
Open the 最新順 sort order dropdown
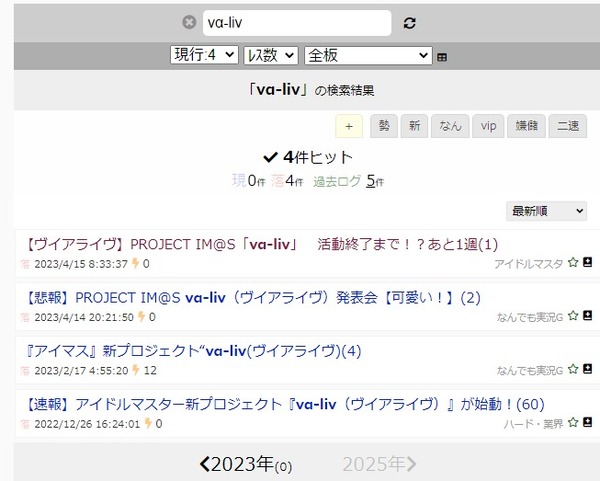coord(546,211)
